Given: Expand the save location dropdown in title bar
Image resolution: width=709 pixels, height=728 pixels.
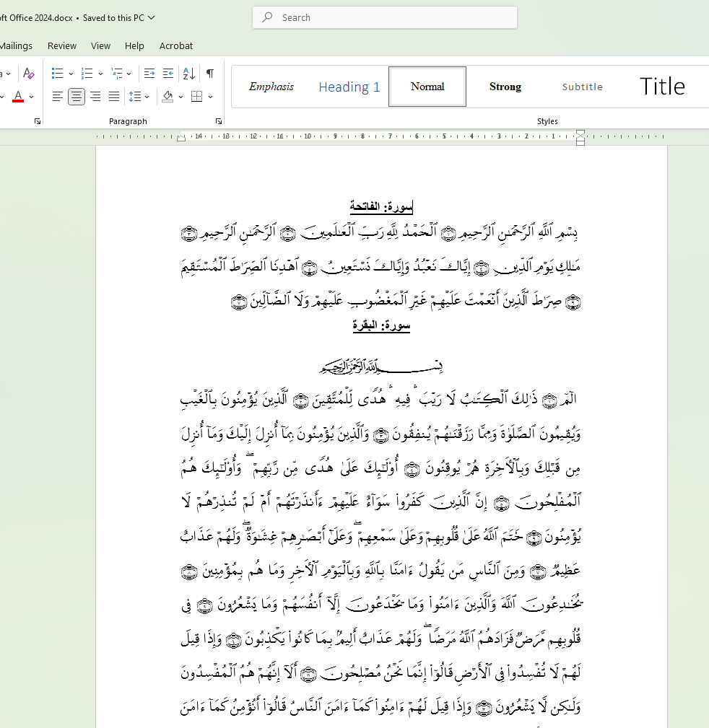Looking at the screenshot, I should [x=152, y=18].
